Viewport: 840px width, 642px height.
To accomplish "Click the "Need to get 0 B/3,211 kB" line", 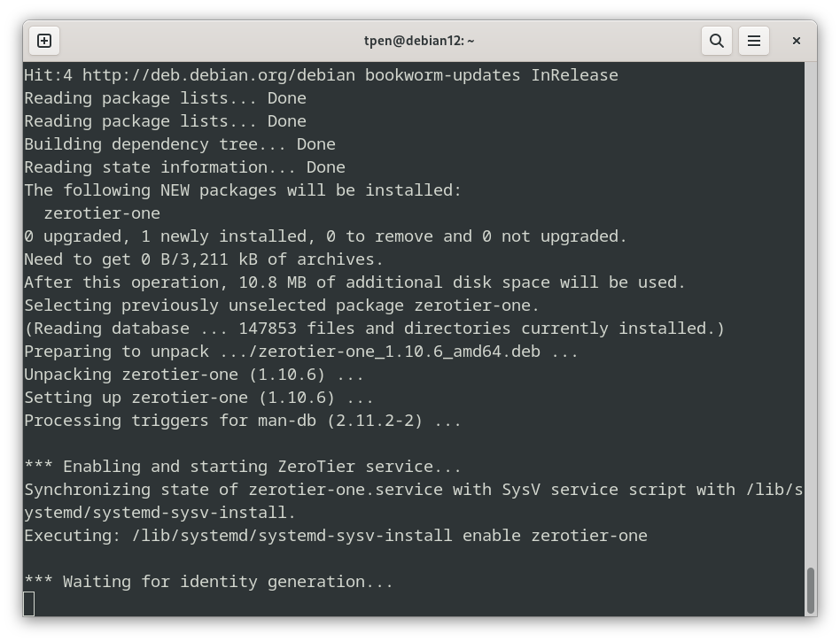I will [204, 259].
